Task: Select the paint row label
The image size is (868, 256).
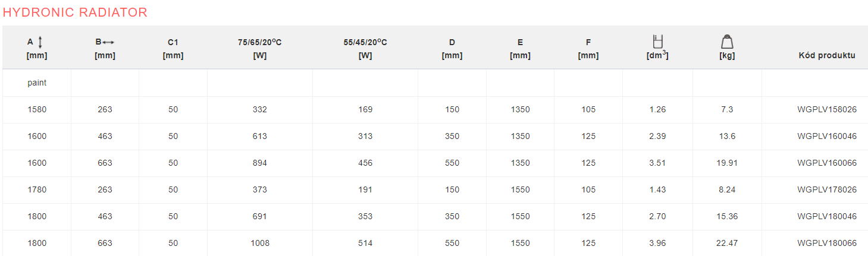Action: (x=37, y=83)
